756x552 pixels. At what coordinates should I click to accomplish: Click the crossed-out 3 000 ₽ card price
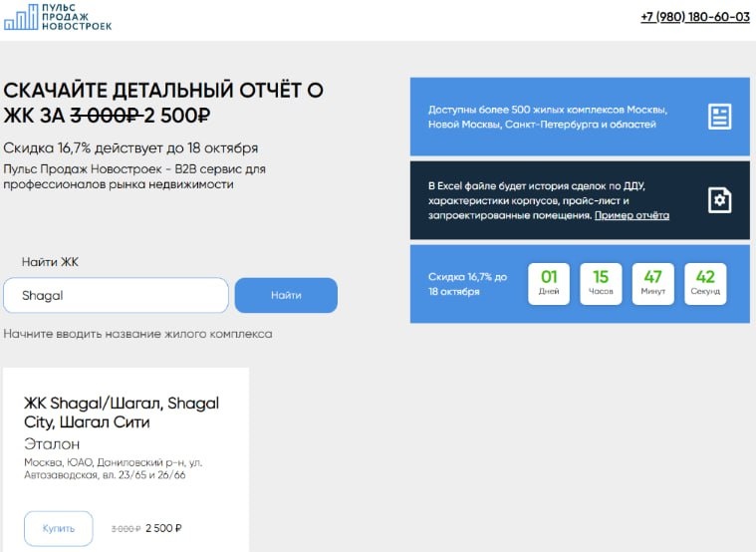pos(126,529)
